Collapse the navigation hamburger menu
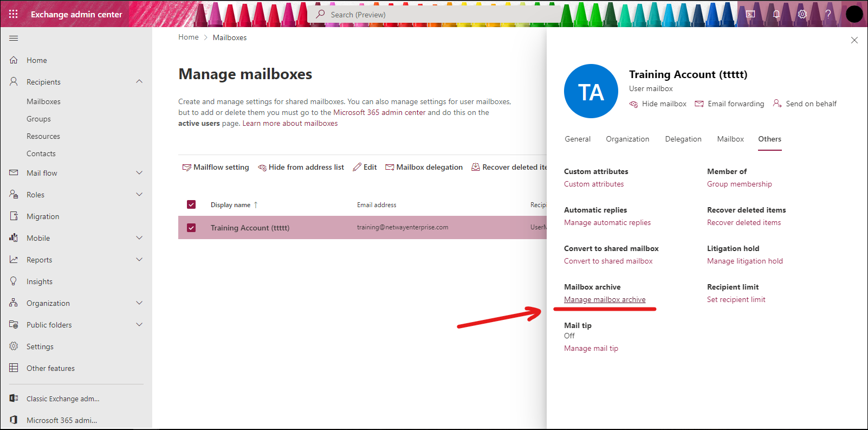 coord(14,38)
